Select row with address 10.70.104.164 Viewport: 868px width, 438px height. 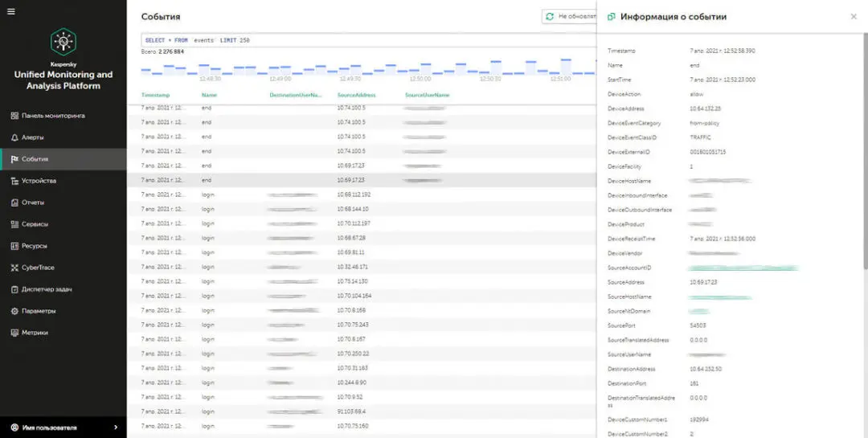point(362,296)
